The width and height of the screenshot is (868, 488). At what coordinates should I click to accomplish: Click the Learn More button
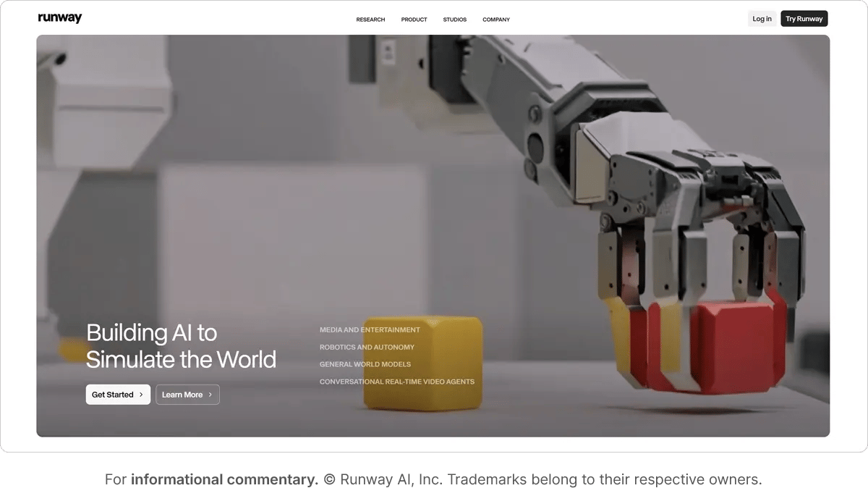pyautogui.click(x=187, y=395)
